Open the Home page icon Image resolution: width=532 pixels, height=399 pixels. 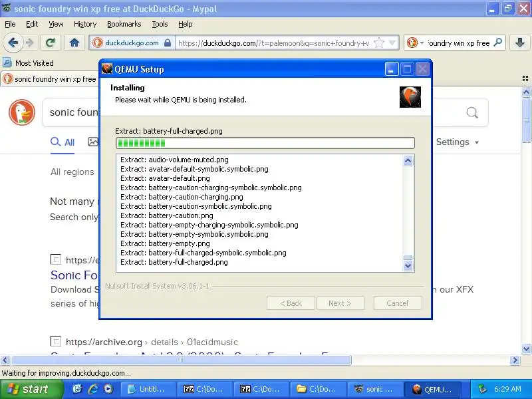74,43
